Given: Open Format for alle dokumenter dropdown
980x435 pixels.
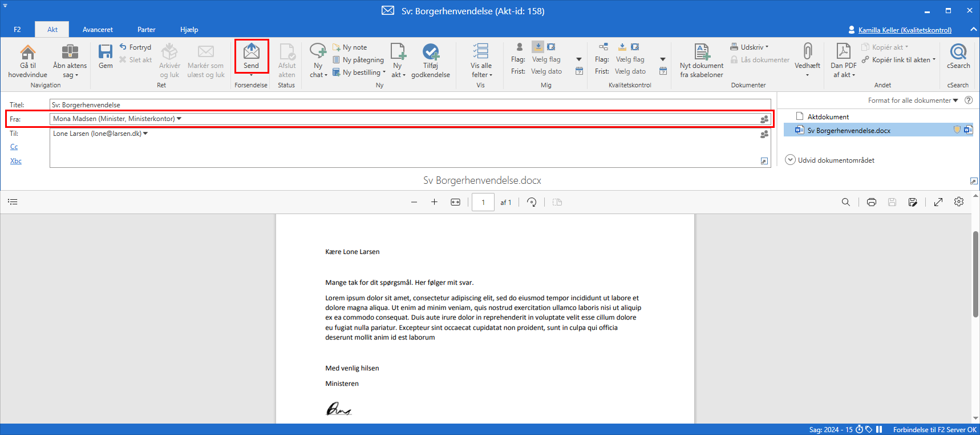Looking at the screenshot, I should [913, 100].
